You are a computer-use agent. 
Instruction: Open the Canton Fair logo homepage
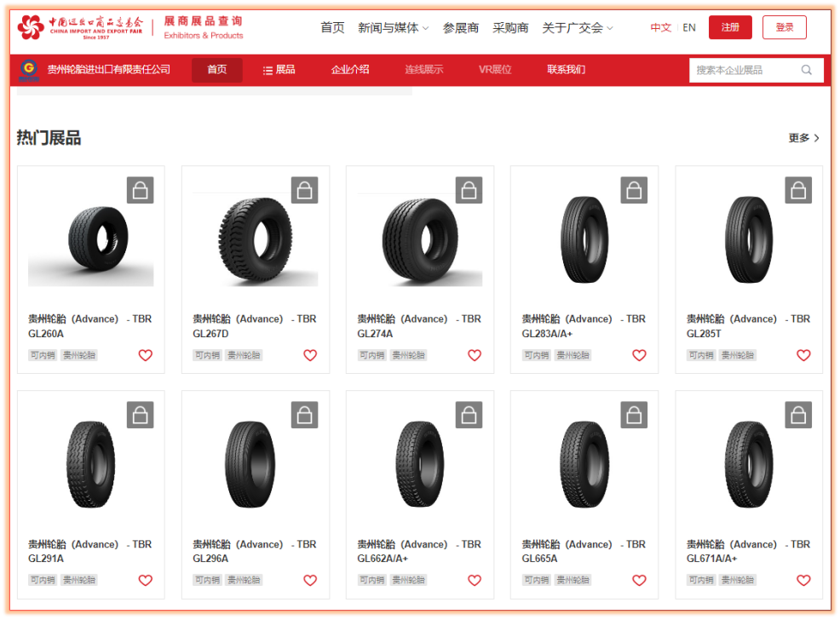(x=80, y=26)
